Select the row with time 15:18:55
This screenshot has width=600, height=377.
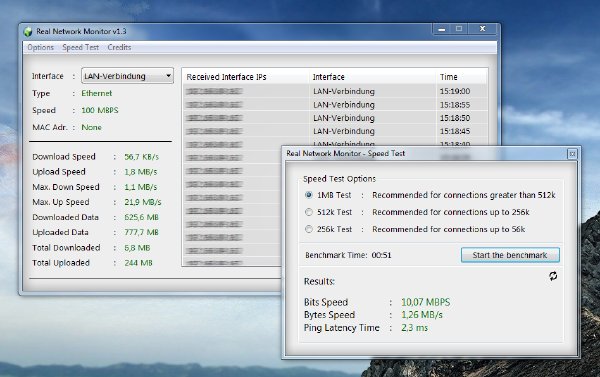click(x=335, y=104)
